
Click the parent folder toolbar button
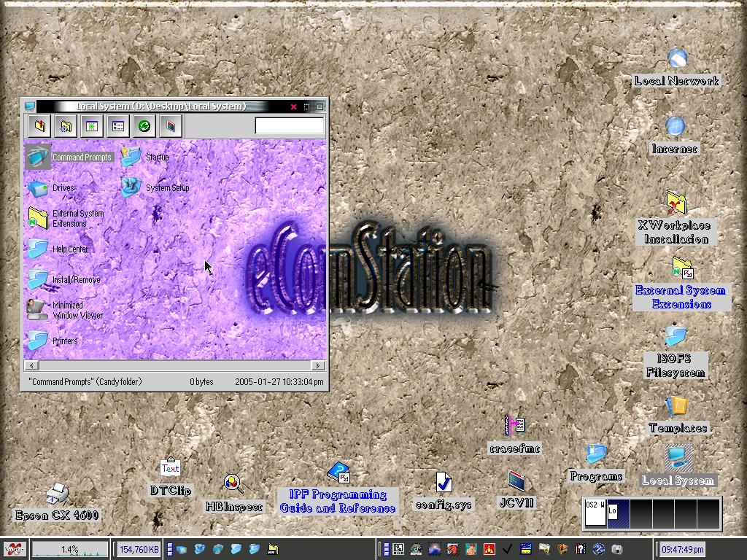coord(39,126)
